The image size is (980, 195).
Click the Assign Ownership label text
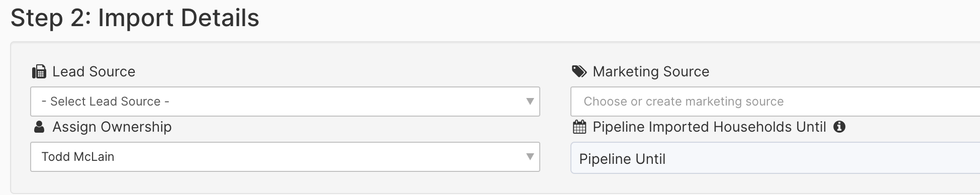pos(112,127)
